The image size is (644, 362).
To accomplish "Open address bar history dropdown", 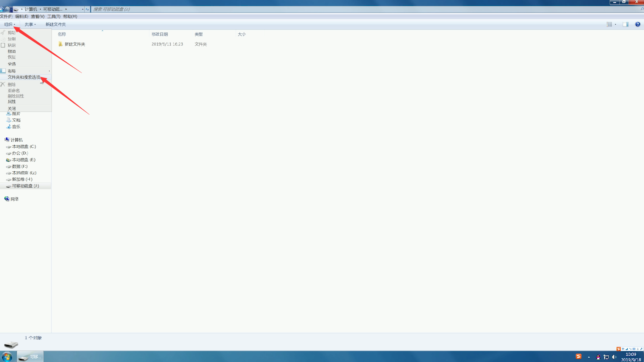I will (x=82, y=9).
